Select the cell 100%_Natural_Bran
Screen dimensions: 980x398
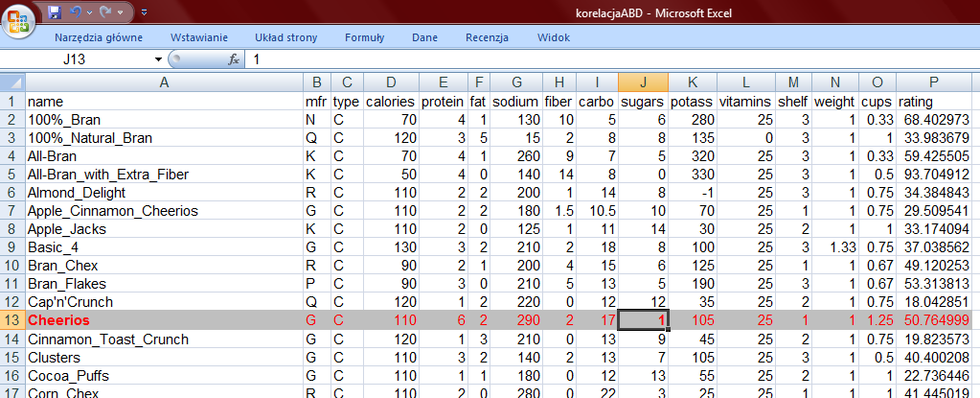pos(165,138)
